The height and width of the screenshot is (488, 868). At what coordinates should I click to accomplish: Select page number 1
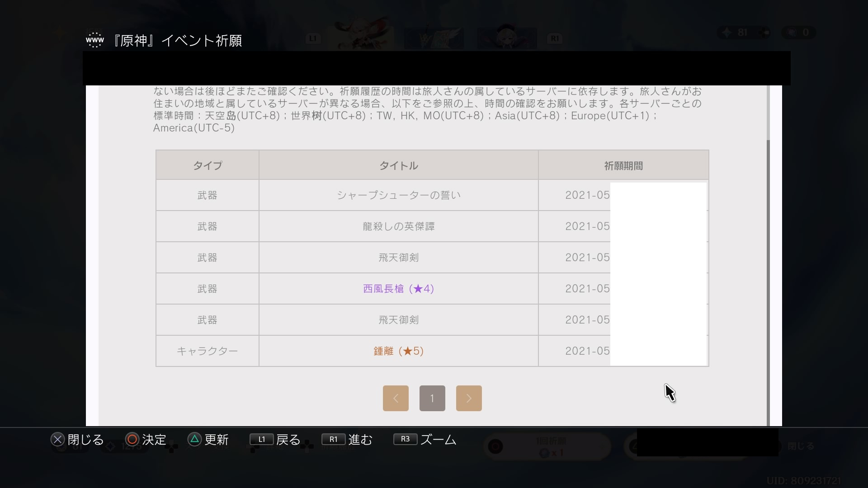point(432,398)
